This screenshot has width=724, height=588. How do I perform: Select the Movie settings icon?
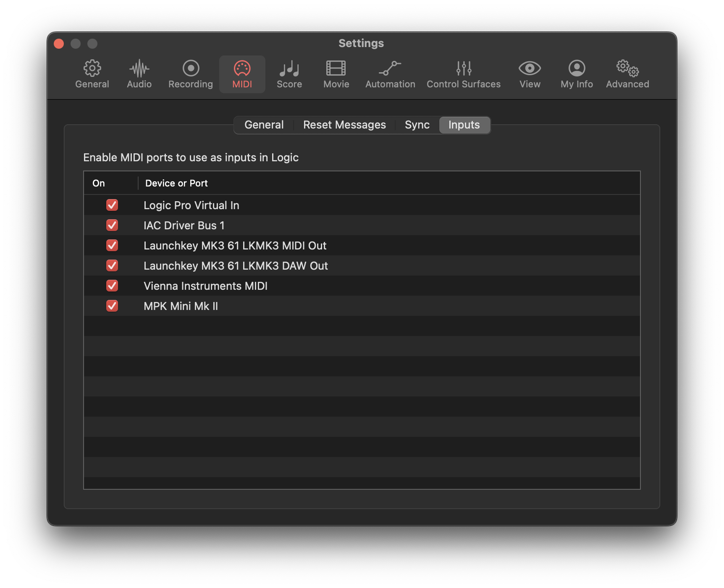pyautogui.click(x=336, y=74)
